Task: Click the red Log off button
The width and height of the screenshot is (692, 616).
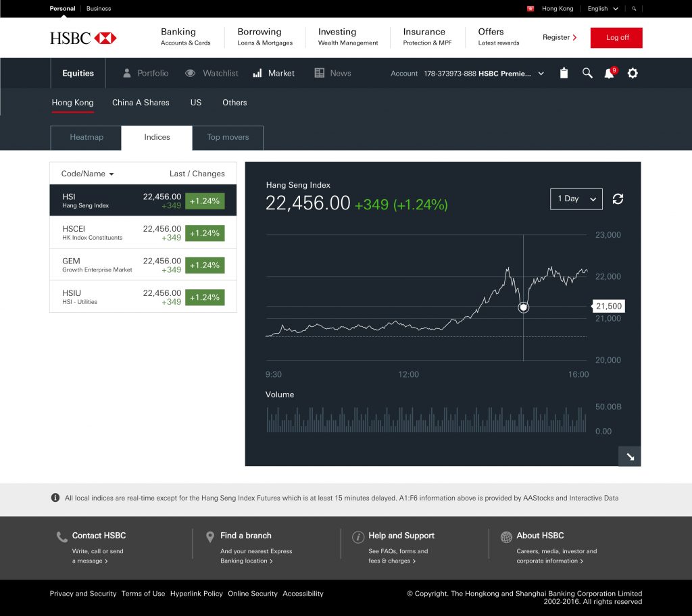Action: [616, 38]
